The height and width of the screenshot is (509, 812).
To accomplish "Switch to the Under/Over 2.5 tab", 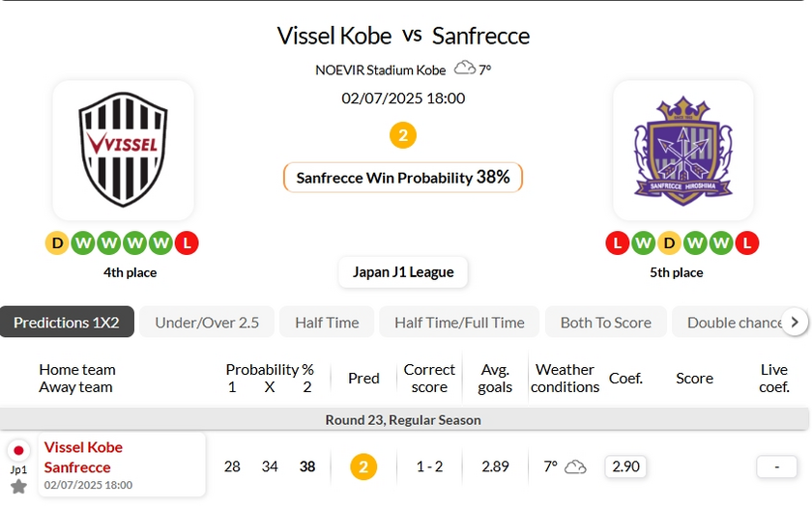I will [x=207, y=323].
